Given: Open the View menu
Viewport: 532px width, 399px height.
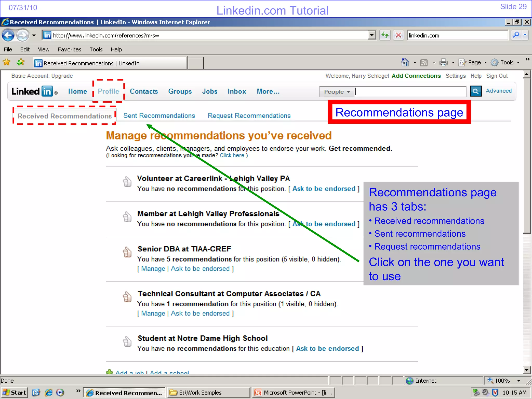Looking at the screenshot, I should click(x=44, y=49).
